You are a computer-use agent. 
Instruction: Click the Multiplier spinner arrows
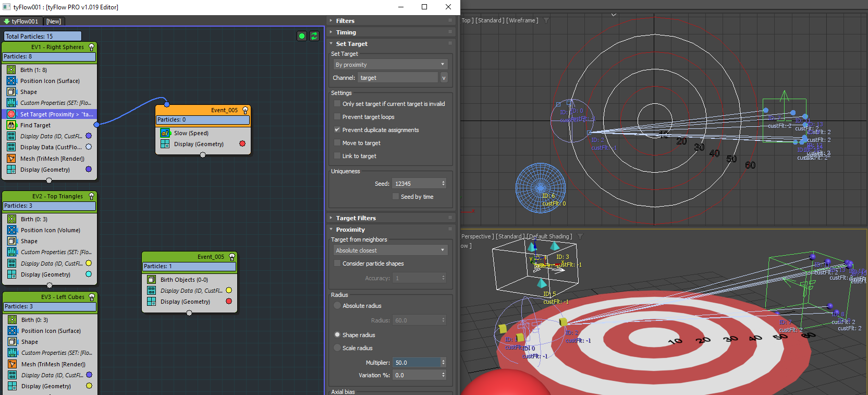[444, 363]
